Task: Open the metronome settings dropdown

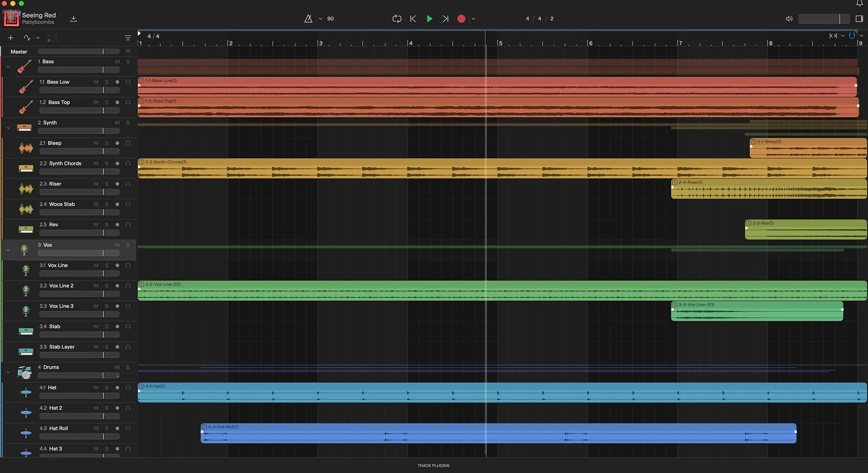Action: click(x=320, y=19)
